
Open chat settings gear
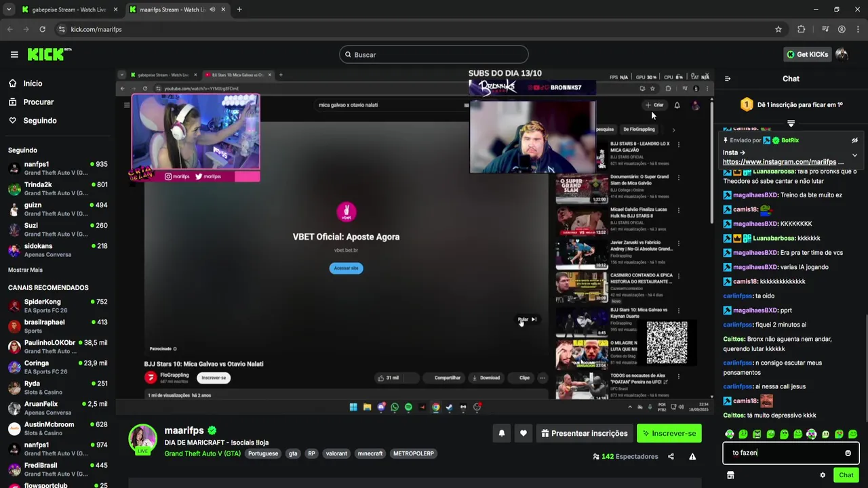823,475
